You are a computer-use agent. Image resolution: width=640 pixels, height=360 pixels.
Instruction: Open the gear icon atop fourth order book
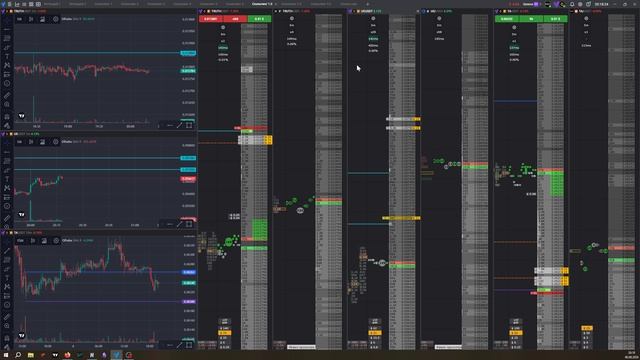tap(439, 18)
